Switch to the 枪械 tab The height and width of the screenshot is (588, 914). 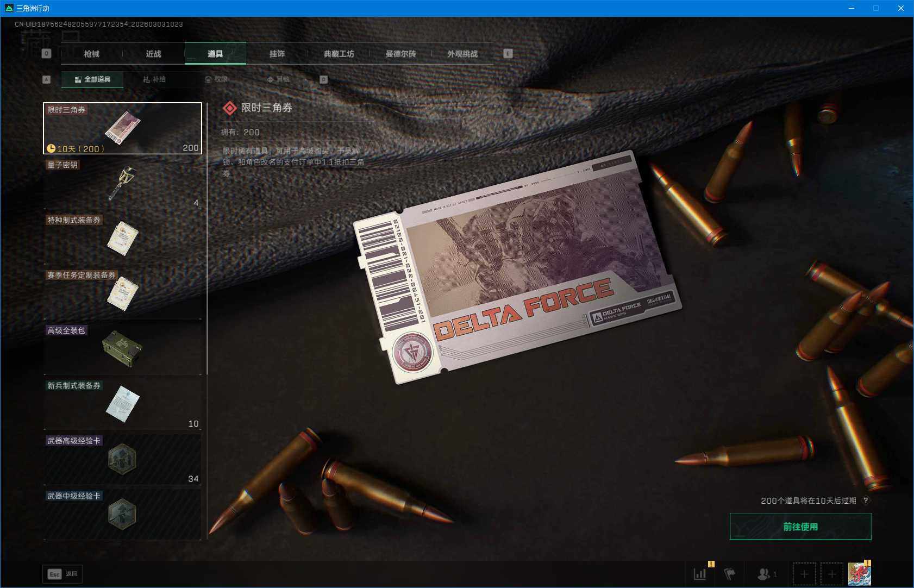(92, 54)
